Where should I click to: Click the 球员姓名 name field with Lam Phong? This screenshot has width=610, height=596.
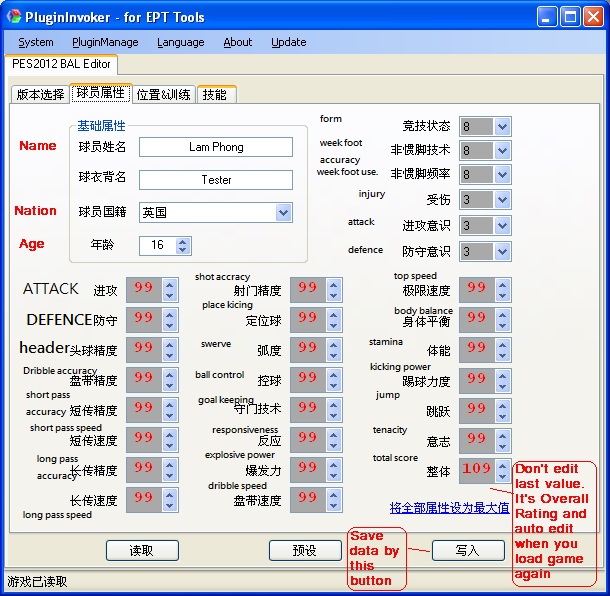tap(215, 147)
